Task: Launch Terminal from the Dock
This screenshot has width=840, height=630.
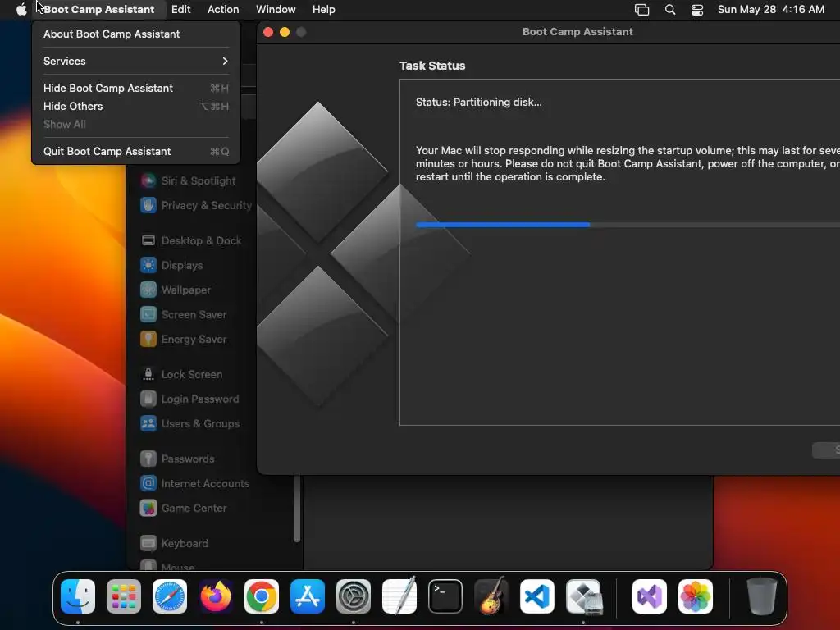Action: pyautogui.click(x=445, y=596)
